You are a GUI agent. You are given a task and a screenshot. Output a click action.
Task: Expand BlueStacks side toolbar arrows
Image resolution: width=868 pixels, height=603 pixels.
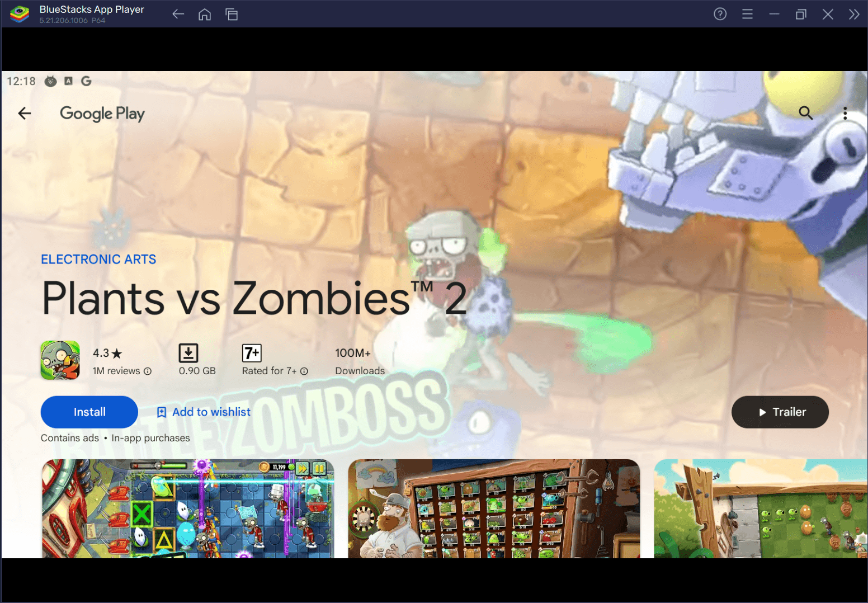tap(854, 14)
